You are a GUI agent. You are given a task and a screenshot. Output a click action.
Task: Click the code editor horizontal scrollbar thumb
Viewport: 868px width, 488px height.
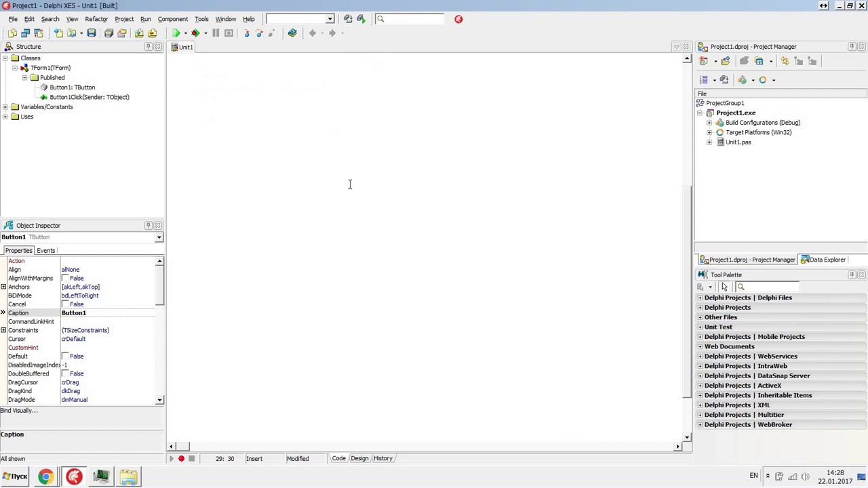183,446
